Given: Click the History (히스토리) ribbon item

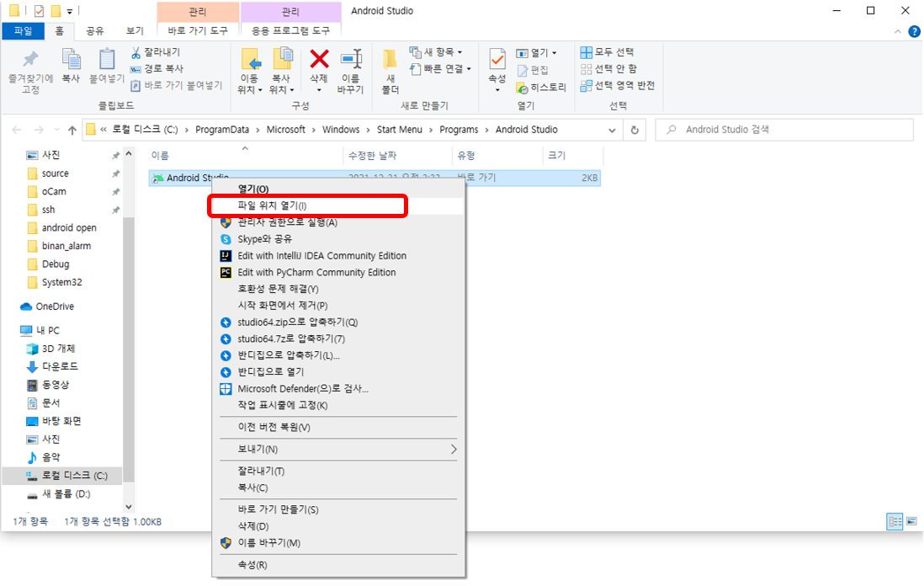Looking at the screenshot, I should click(541, 88).
